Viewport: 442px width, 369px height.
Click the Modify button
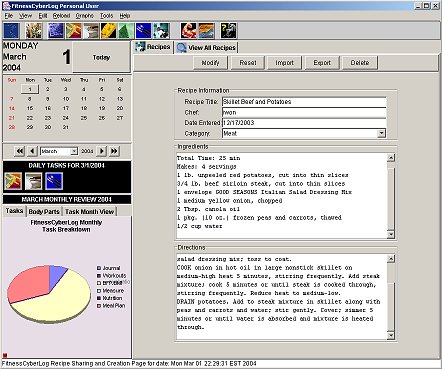pos(210,63)
